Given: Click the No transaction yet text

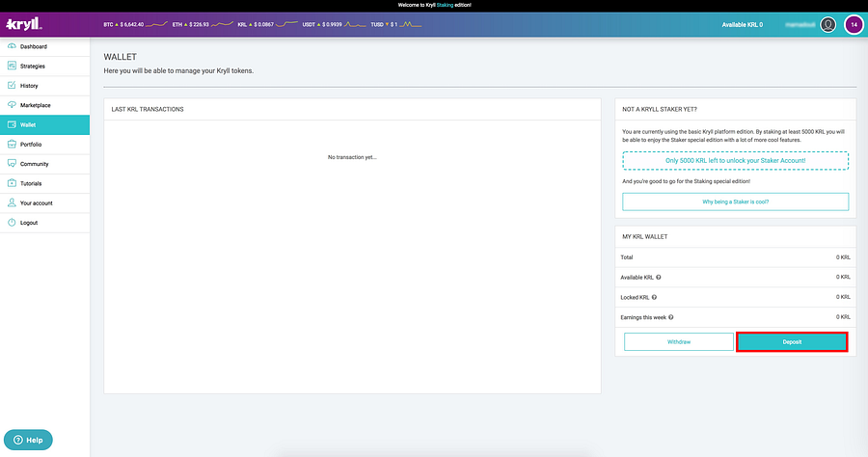Looking at the screenshot, I should 352,157.
